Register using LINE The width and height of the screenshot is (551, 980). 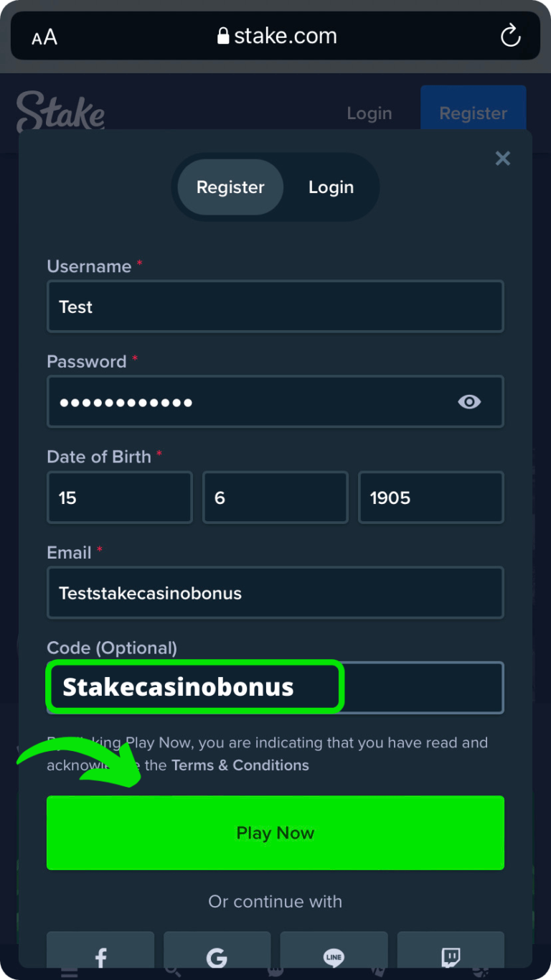click(x=334, y=957)
